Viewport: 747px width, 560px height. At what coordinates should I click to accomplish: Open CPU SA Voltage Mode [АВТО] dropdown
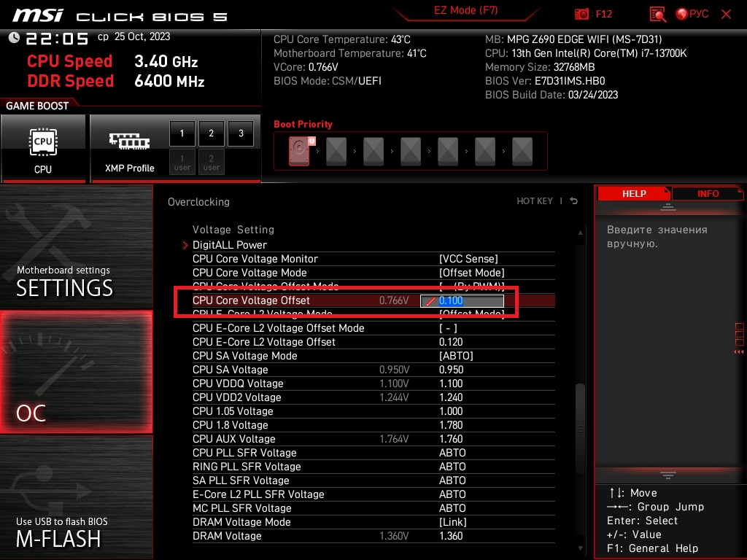[456, 356]
